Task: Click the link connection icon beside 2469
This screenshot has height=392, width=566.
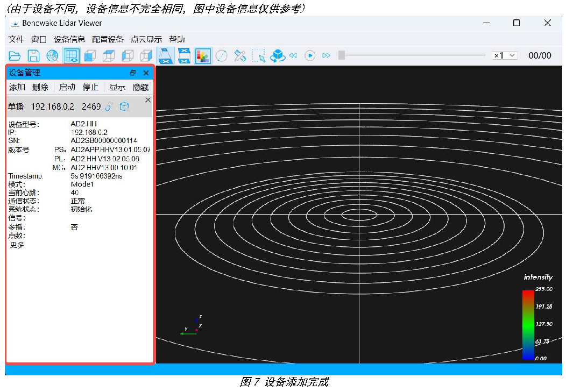Action: [x=109, y=107]
